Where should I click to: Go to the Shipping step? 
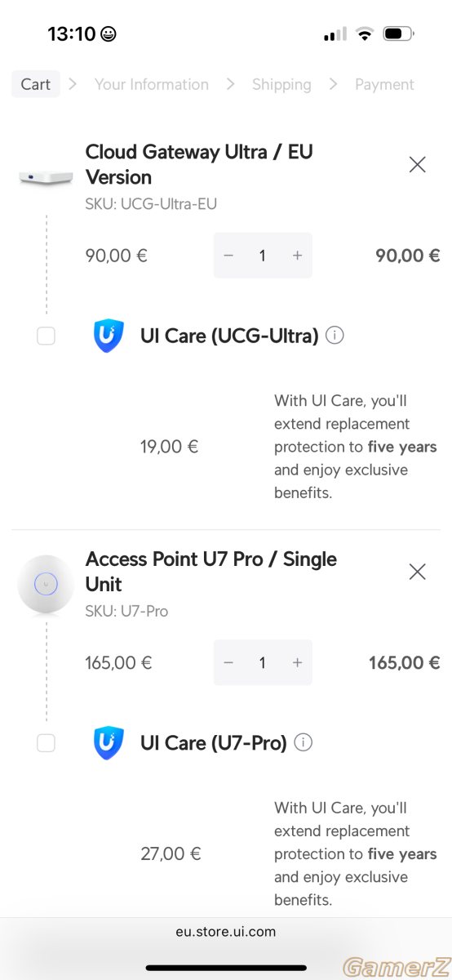tap(281, 84)
